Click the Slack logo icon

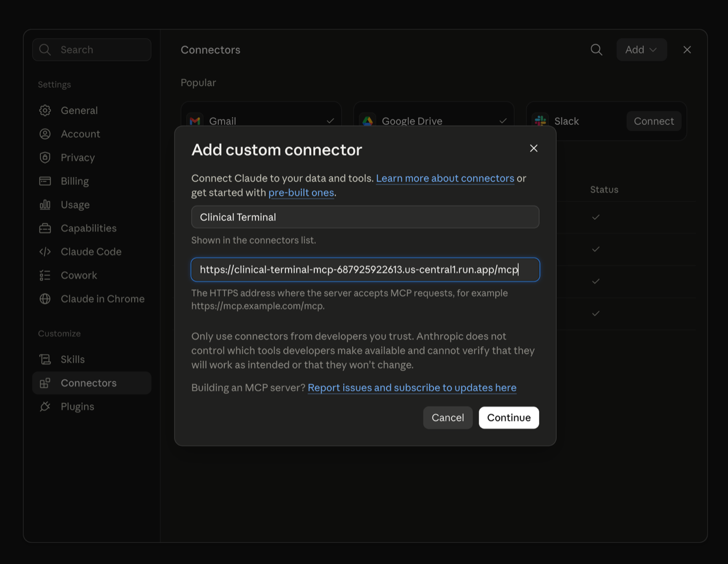pyautogui.click(x=541, y=121)
